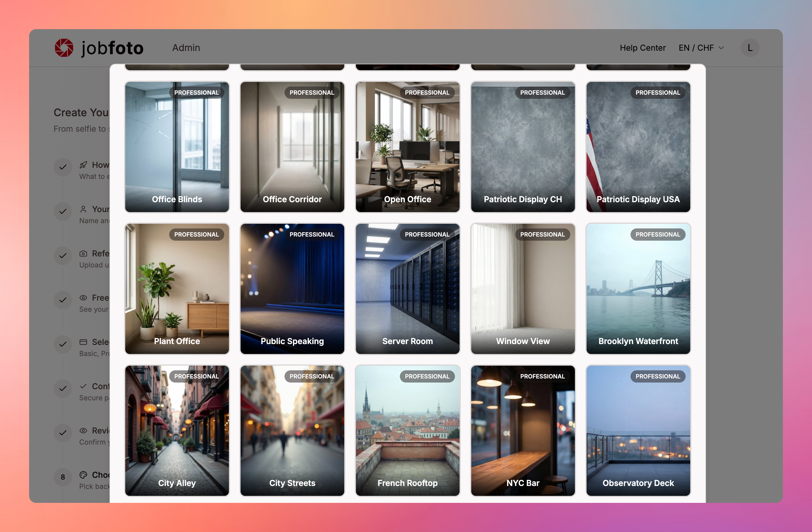This screenshot has width=812, height=532.
Task: Click the rocket icon in step one
Action: (83, 165)
